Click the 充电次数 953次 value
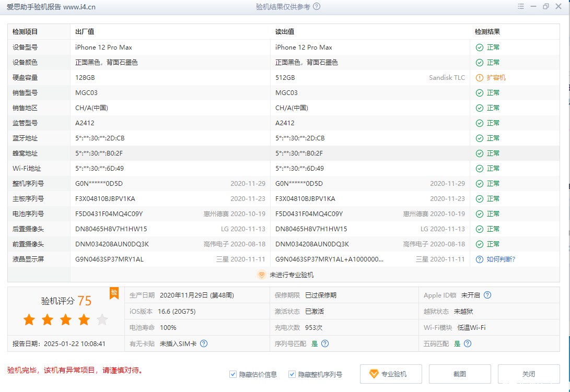 (313, 328)
